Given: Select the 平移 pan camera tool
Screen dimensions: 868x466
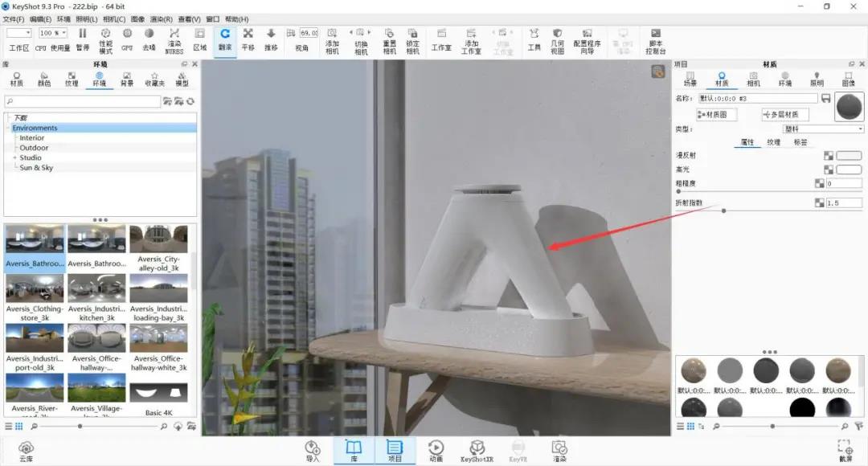Looking at the screenshot, I should click(248, 40).
